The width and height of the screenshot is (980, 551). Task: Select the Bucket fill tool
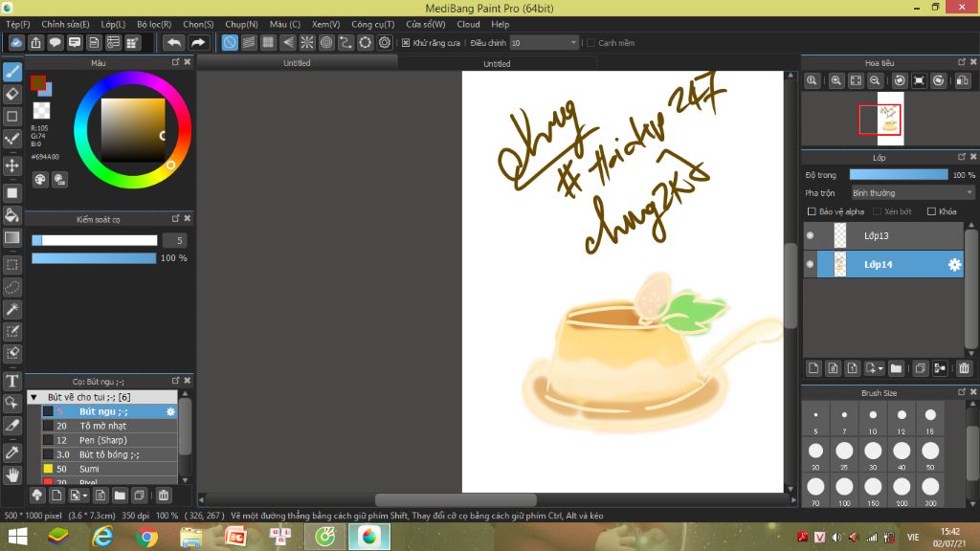[12, 215]
